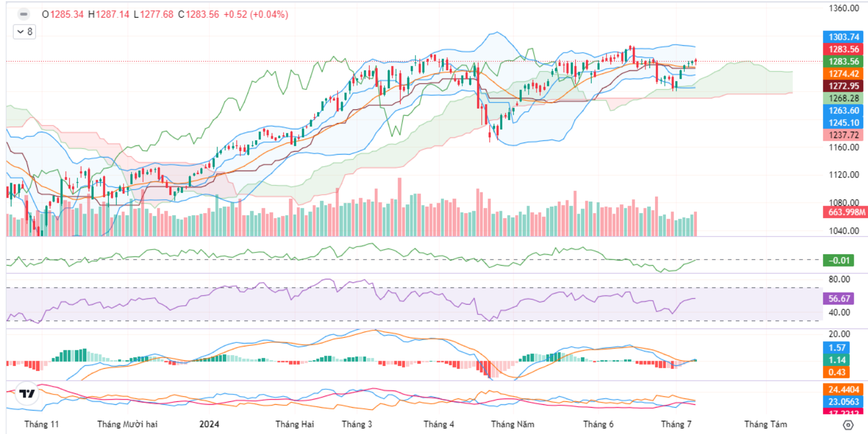Select the 2024 year marker on axis
The width and height of the screenshot is (868, 434).
(x=209, y=424)
